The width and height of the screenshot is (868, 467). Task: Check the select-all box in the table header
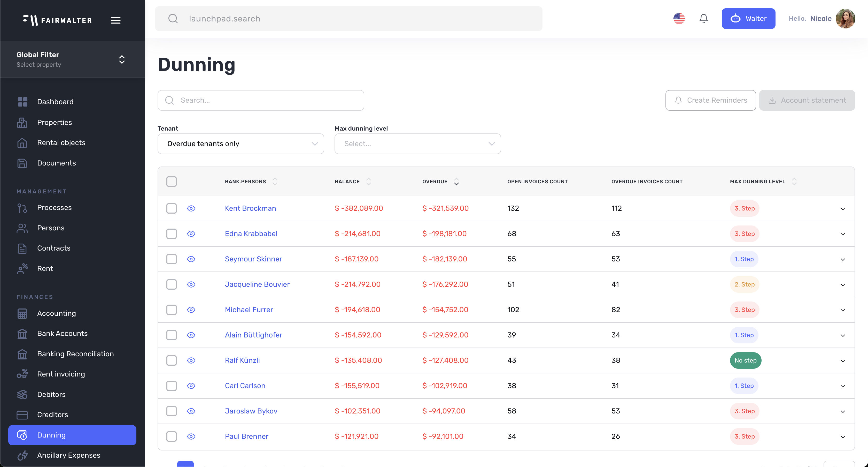172,182
